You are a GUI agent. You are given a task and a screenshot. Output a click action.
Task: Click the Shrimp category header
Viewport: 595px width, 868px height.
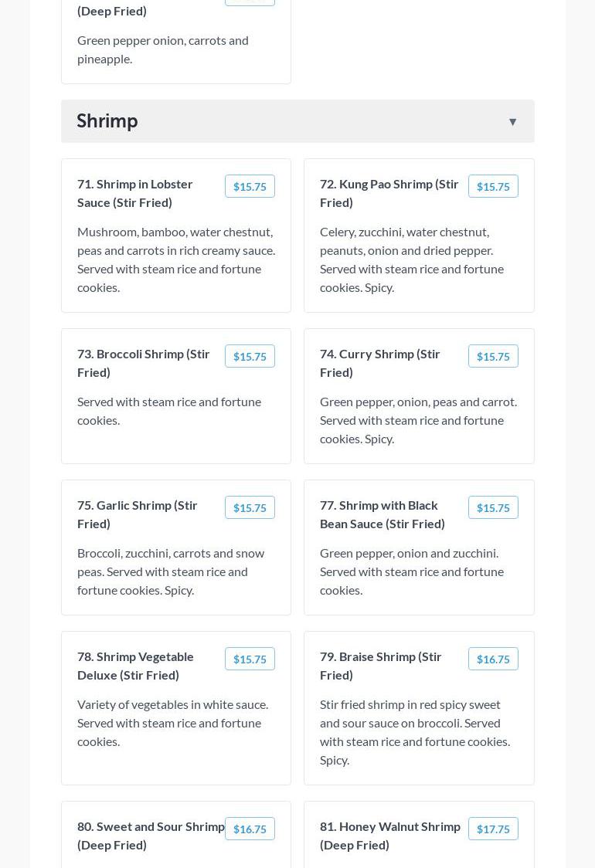[x=107, y=121]
